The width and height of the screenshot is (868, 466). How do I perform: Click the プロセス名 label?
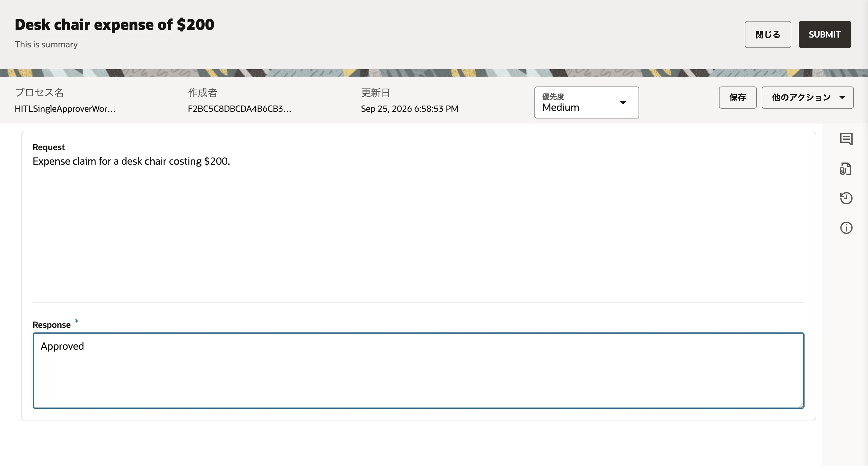[39, 93]
